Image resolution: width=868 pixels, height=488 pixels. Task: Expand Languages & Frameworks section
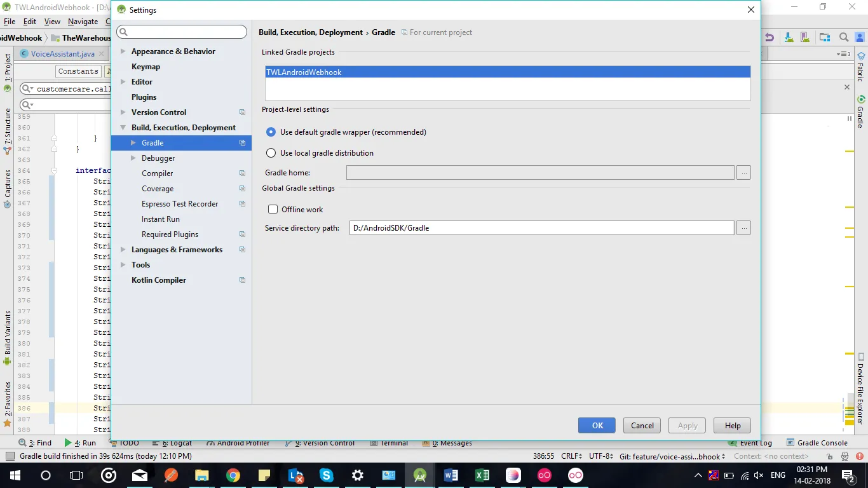click(123, 250)
